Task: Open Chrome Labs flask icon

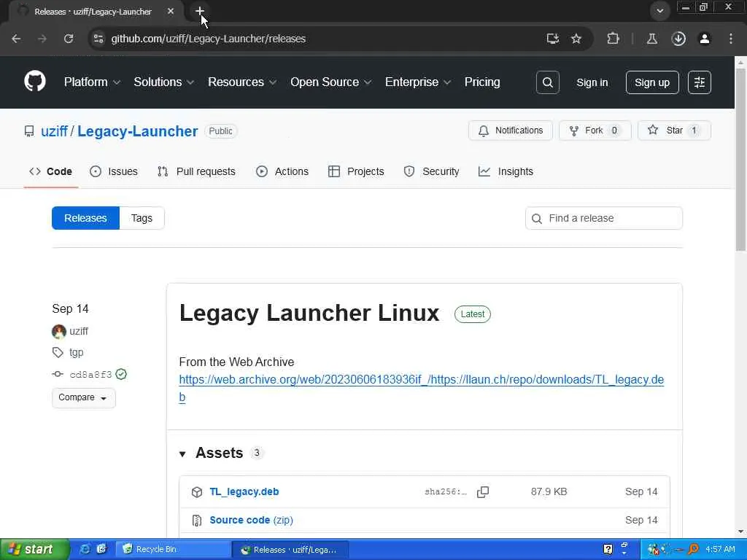Action: pyautogui.click(x=651, y=39)
